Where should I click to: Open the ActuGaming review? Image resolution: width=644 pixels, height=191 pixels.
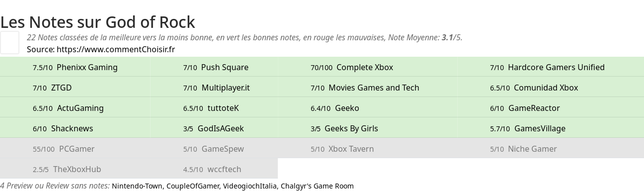[x=68, y=108]
